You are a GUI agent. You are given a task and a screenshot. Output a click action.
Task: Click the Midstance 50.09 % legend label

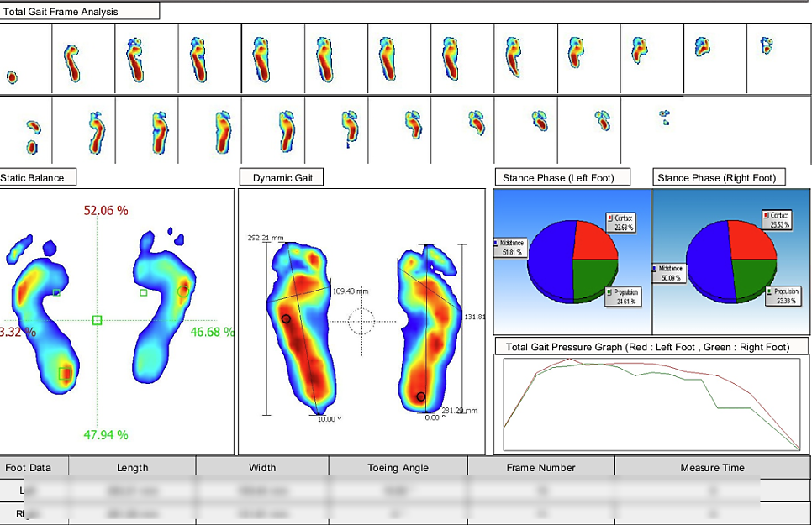pyautogui.click(x=669, y=273)
